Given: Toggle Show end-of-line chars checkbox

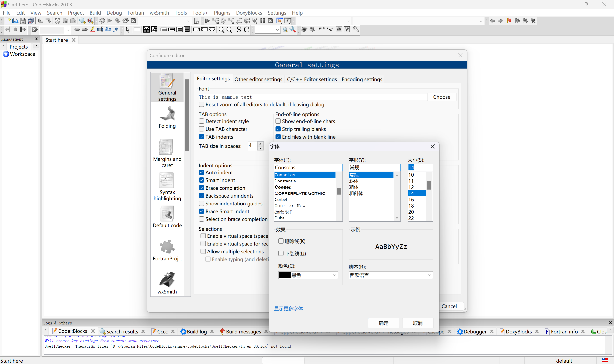Looking at the screenshot, I should point(278,121).
